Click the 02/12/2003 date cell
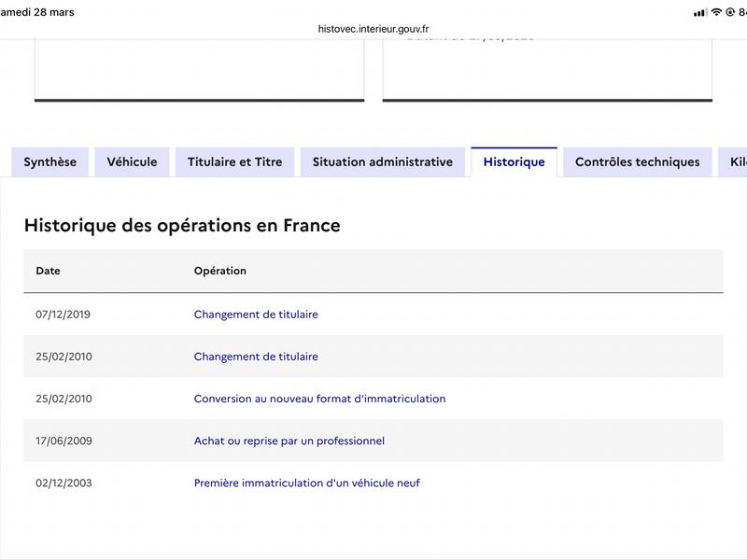 (63, 483)
